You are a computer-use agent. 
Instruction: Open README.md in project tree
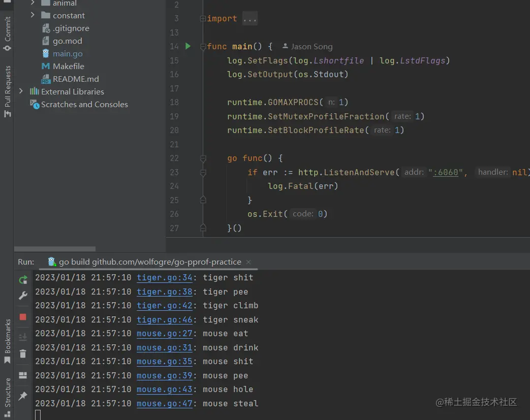pyautogui.click(x=76, y=79)
